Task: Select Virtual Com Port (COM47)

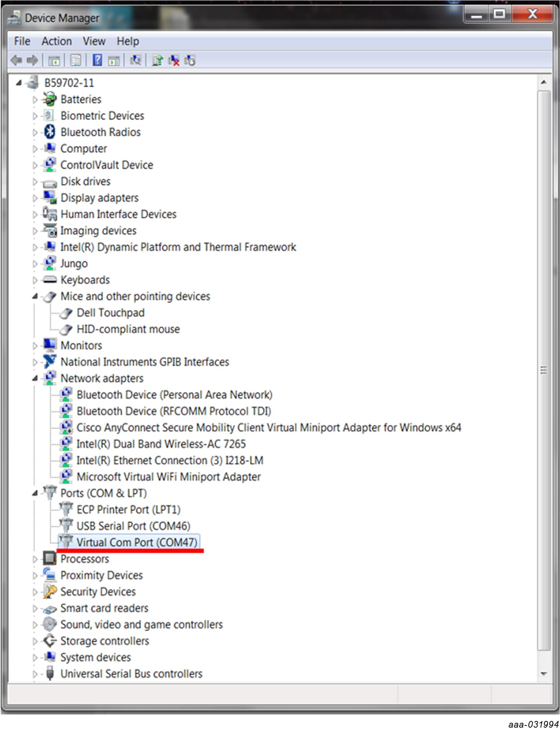Action: pyautogui.click(x=137, y=542)
